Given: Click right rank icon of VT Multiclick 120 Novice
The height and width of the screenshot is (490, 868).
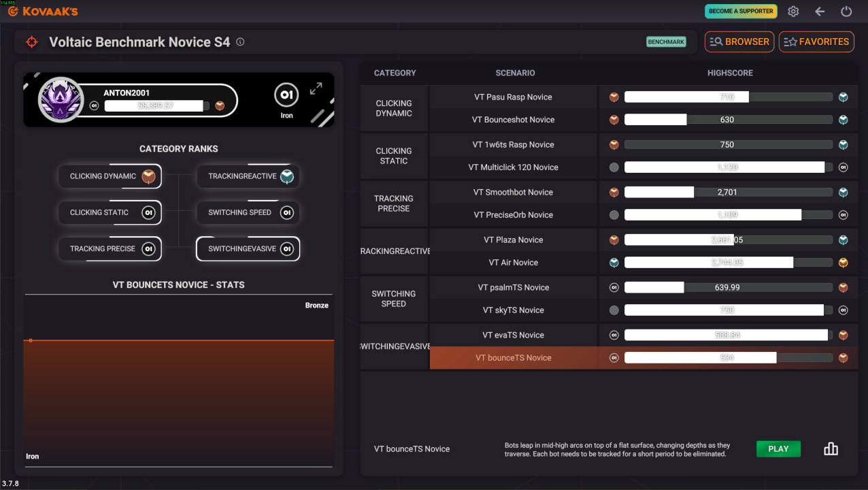Looking at the screenshot, I should point(844,167).
